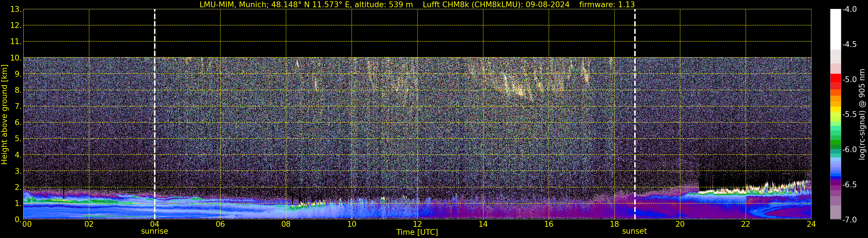The height and width of the screenshot is (238, 868).
Task: Click the 'LMU-MIM, Munich' location title text
Action: click(x=233, y=5)
